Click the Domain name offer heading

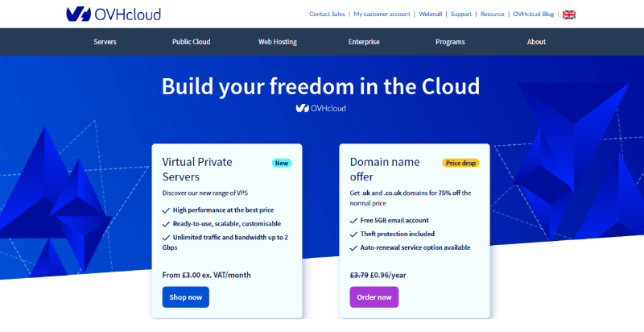[385, 169]
